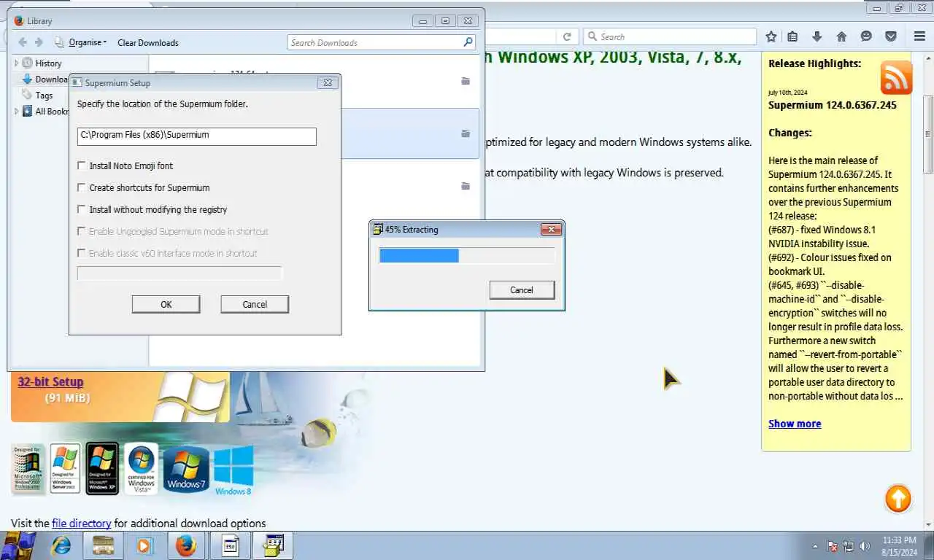Viewport: 934px width, 560px height.
Task: Check Create shortcuts for Supermium
Action: (x=81, y=187)
